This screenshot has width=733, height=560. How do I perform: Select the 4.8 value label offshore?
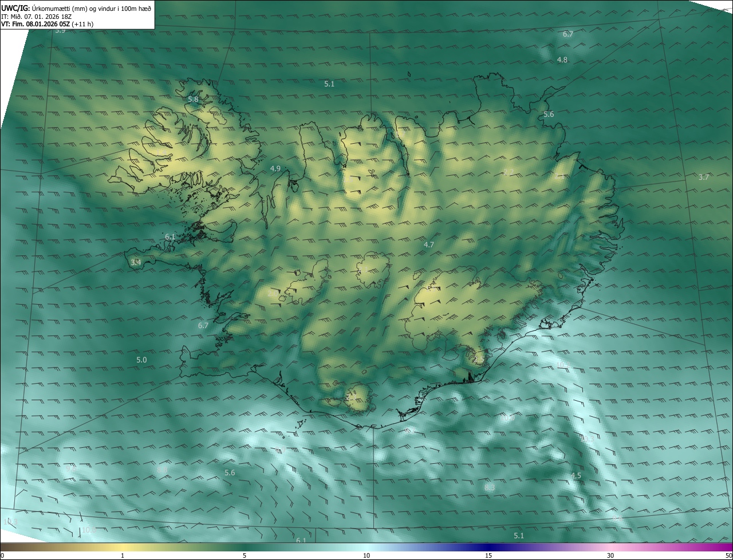[562, 60]
